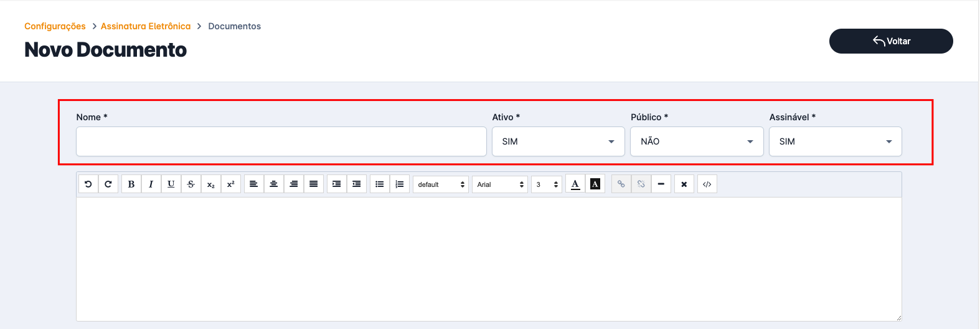The height and width of the screenshot is (329, 980).
Task: Insert a bulleted list
Action: 380,184
